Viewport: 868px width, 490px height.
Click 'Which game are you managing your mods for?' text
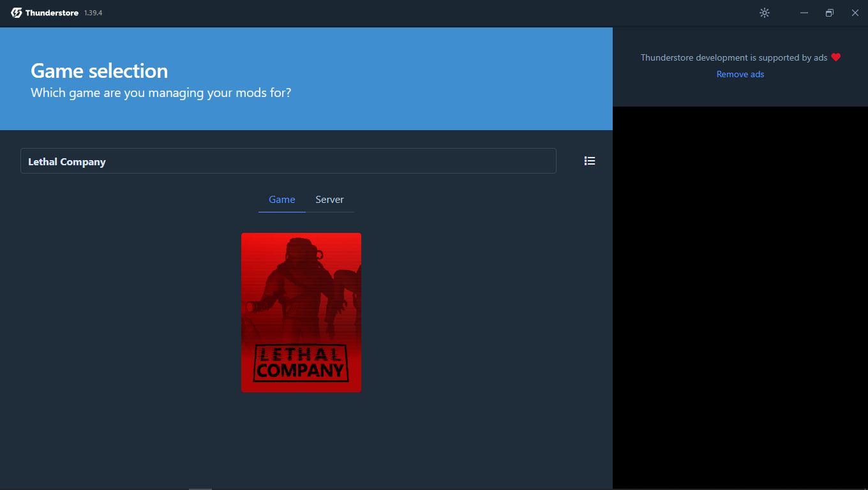(x=161, y=93)
